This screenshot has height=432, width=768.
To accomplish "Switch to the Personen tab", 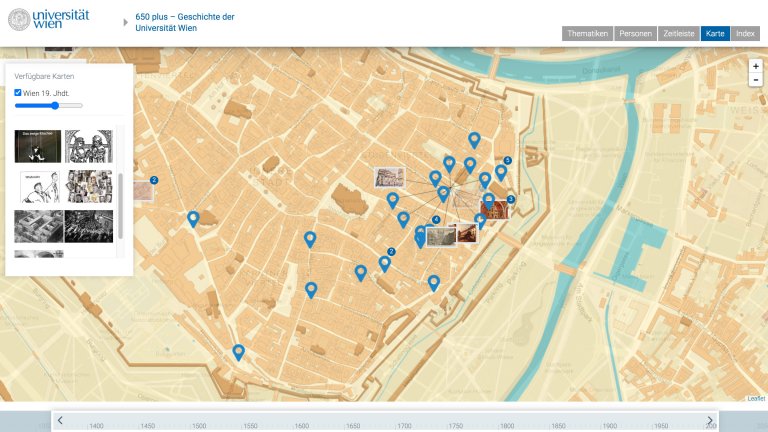I will pos(635,33).
